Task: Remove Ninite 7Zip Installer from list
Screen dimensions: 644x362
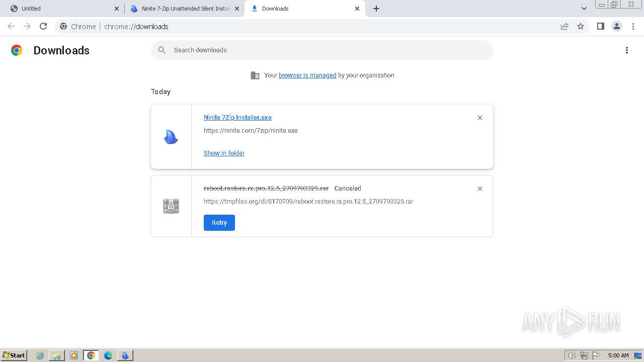Action: click(480, 118)
